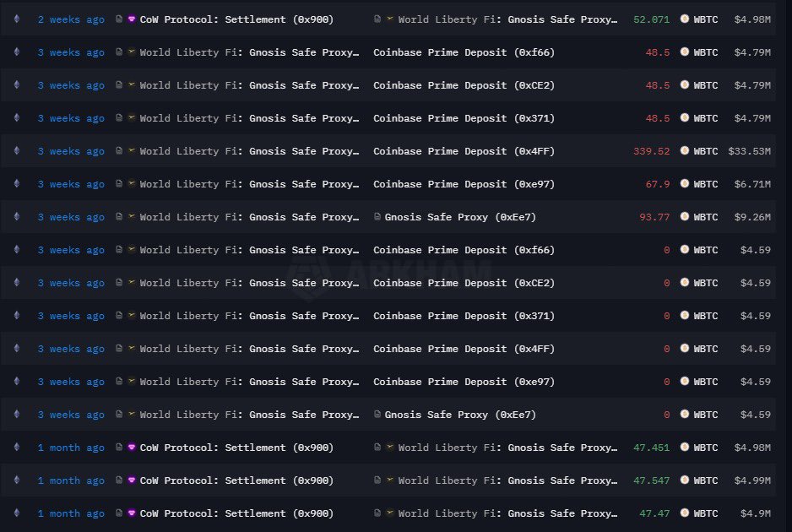The image size is (792, 532).
Task: Click the $33.53M USD value
Action: [x=749, y=151]
